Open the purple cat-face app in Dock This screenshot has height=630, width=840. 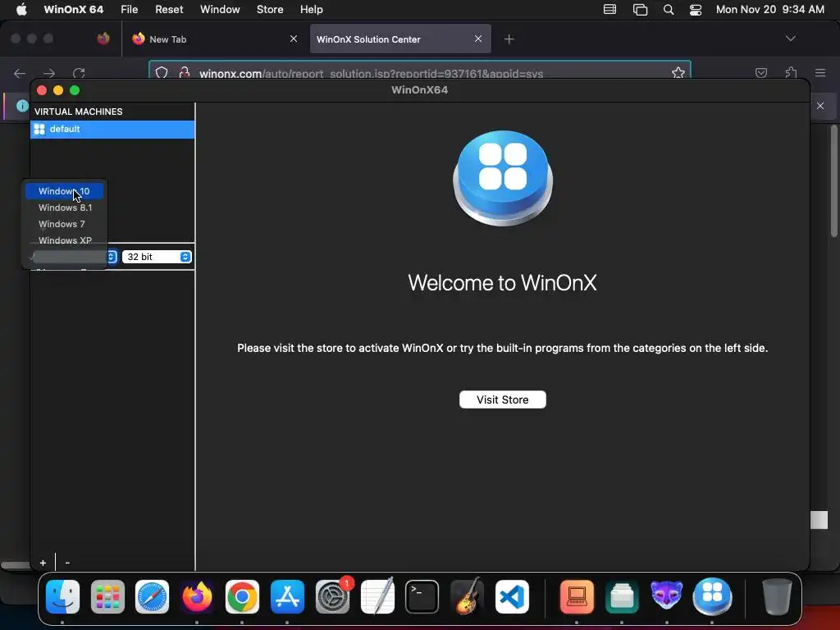pos(666,597)
